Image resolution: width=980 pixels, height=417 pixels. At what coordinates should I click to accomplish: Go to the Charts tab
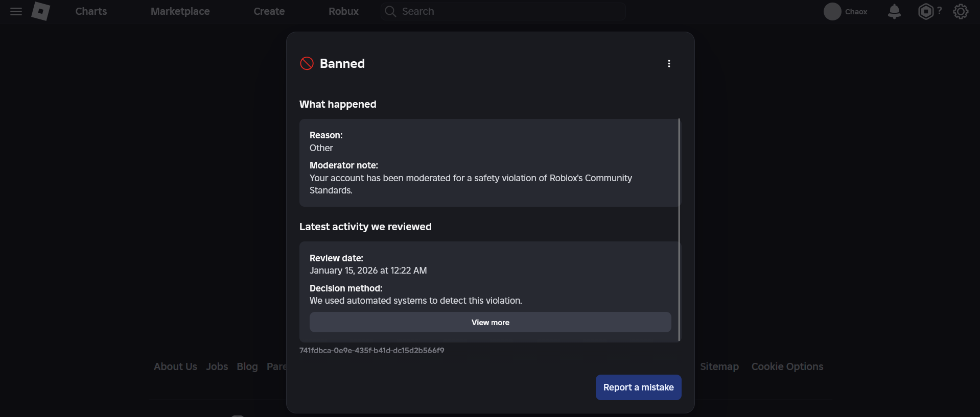[91, 11]
